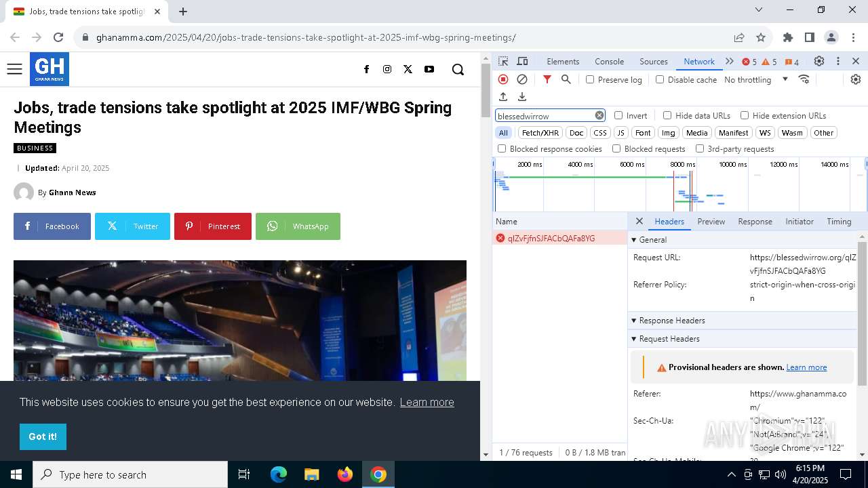868x488 pixels.
Task: Tick Blocked response cookies checkbox
Action: [x=502, y=148]
